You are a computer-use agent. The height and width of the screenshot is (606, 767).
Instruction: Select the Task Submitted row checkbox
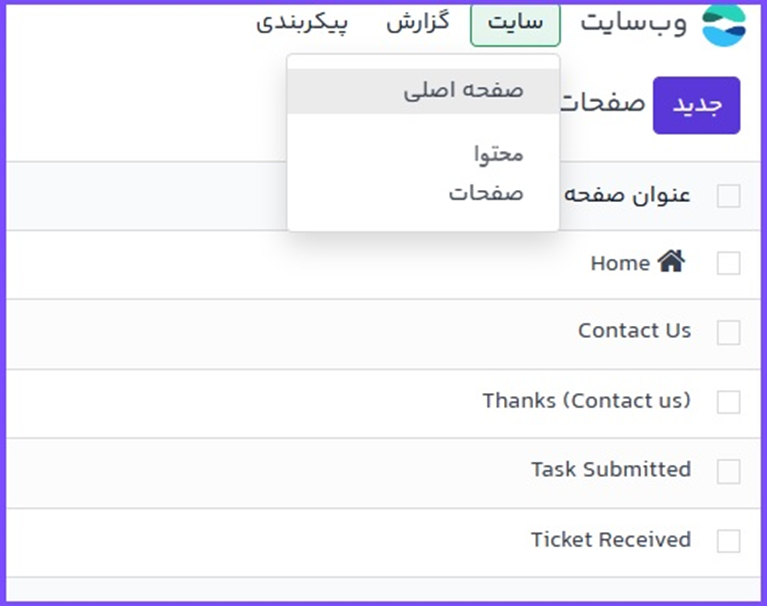pyautogui.click(x=729, y=471)
